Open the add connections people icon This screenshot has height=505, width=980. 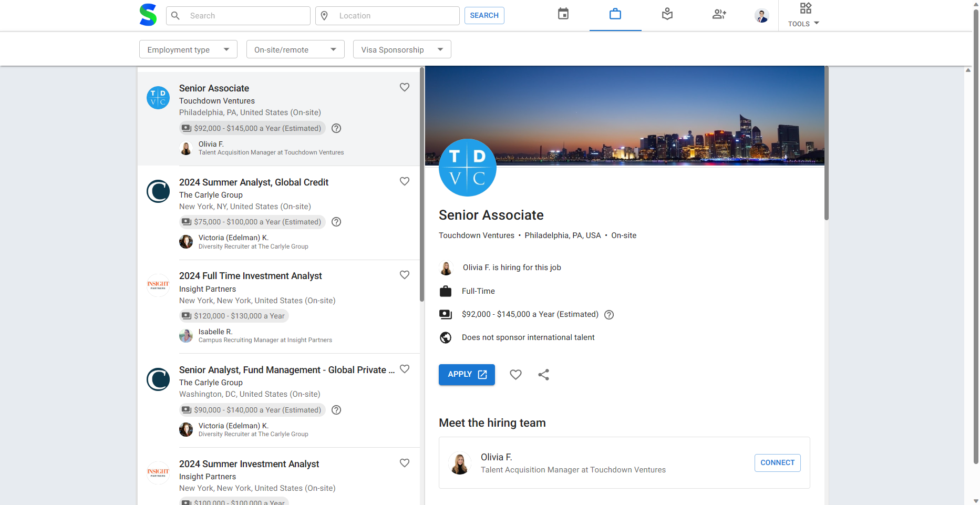(719, 14)
